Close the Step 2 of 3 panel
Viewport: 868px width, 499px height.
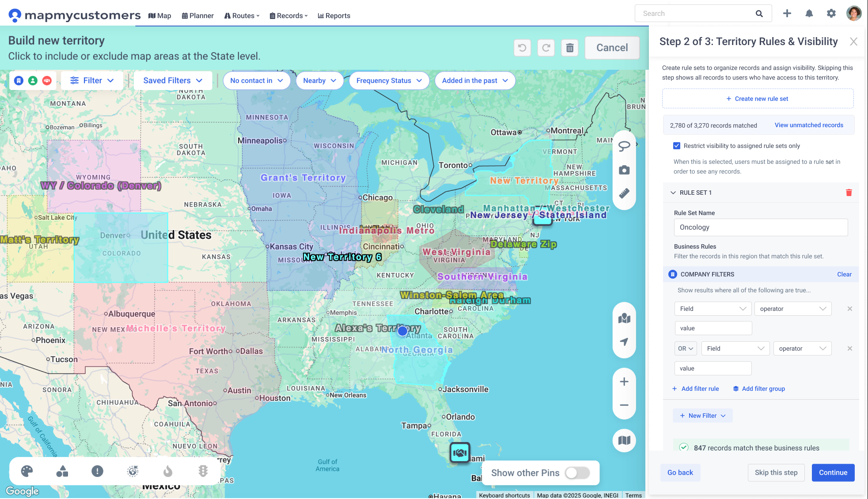pyautogui.click(x=853, y=42)
